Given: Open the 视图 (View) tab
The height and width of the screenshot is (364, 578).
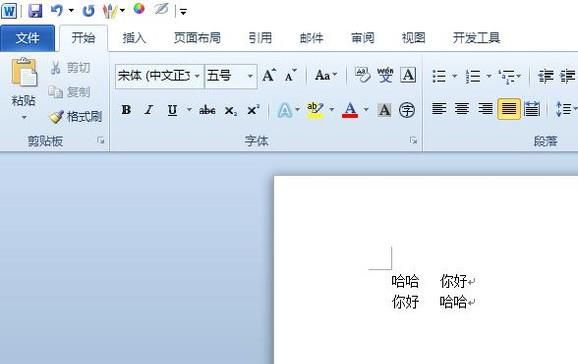Looking at the screenshot, I should 414,38.
